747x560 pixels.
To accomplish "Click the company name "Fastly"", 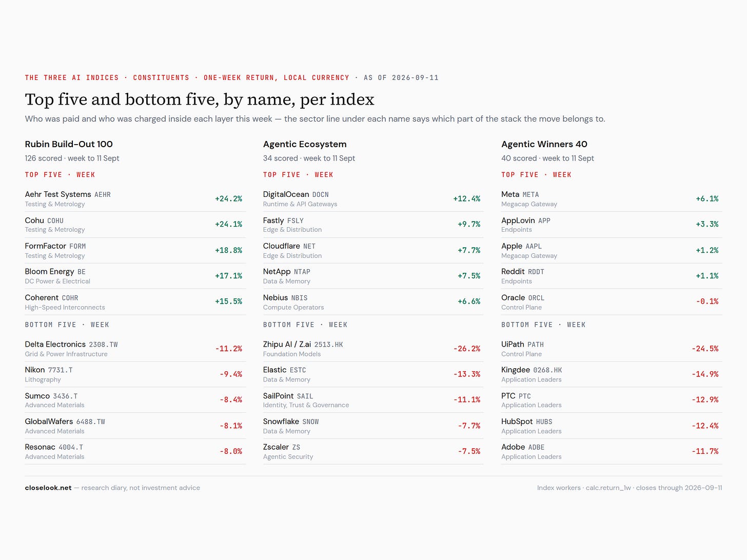I will click(273, 220).
